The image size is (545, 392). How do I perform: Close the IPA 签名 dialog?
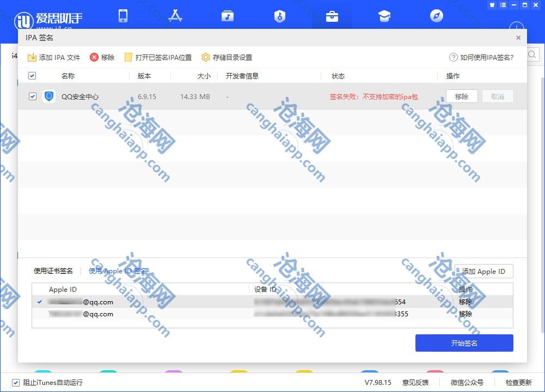click(518, 38)
